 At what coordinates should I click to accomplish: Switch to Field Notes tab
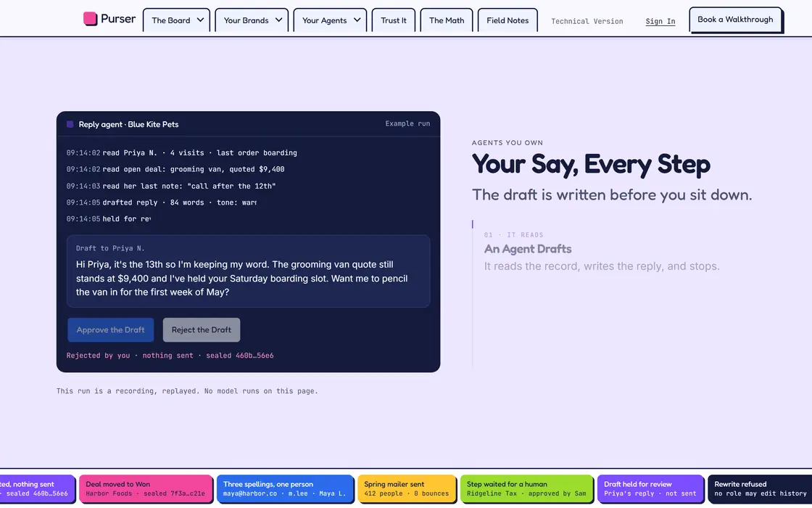pyautogui.click(x=507, y=20)
